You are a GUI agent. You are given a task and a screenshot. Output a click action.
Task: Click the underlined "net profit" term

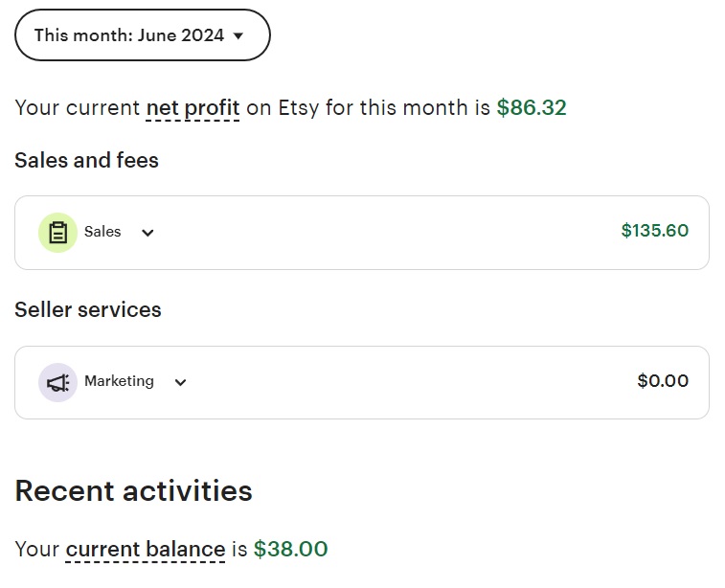coord(193,108)
